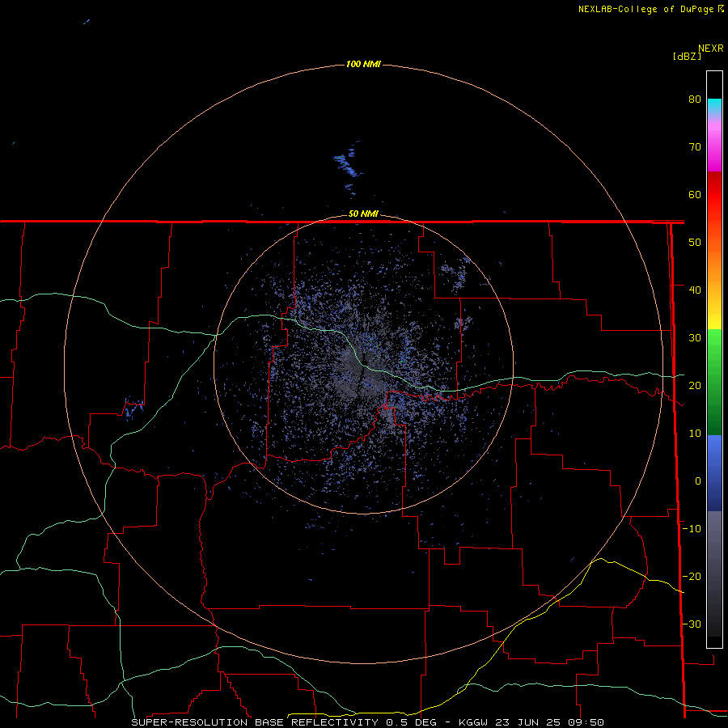Click the -30 dBZ scale value
The image size is (728, 728).
[x=692, y=624]
